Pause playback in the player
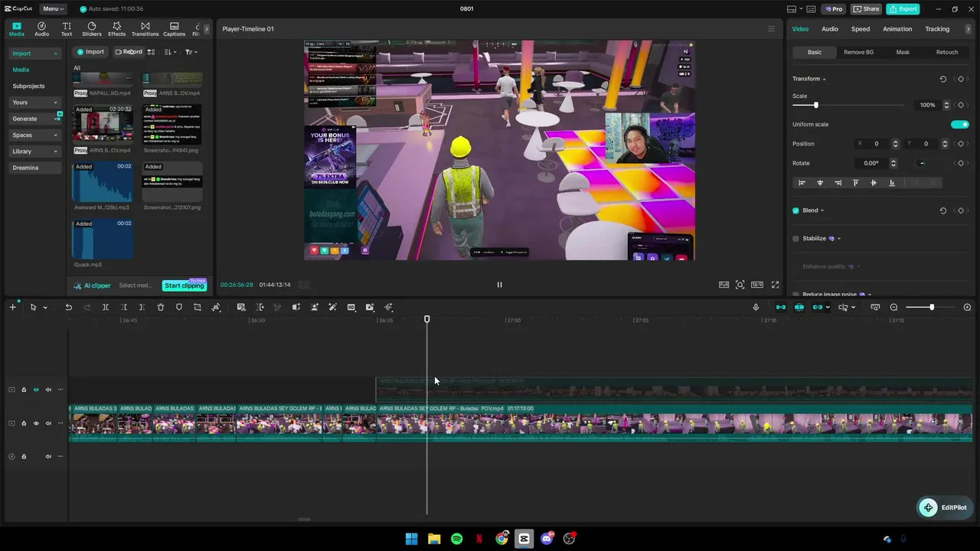Screen dimensions: 980x551 coord(499,285)
